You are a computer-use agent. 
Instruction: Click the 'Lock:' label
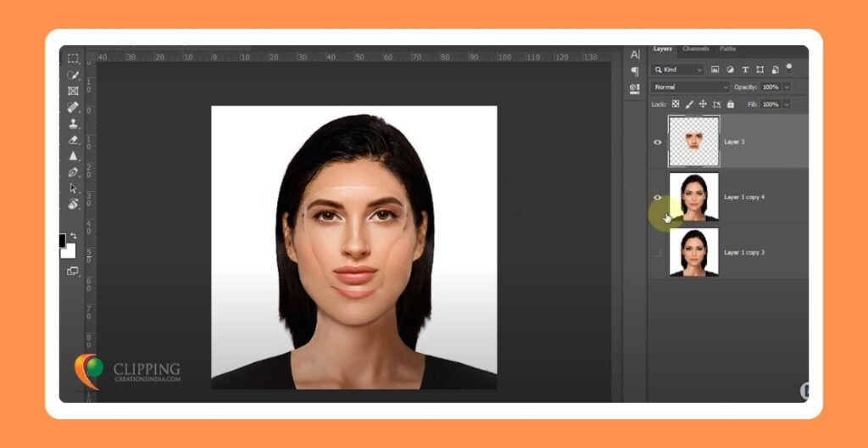659,104
